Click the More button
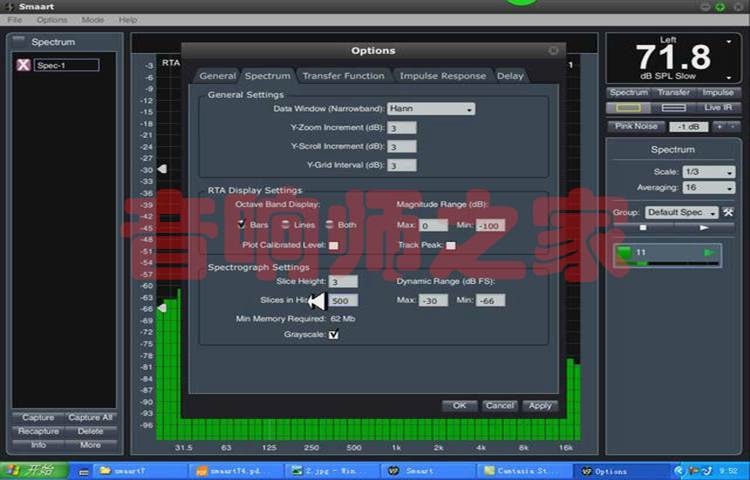Viewport: 750px width, 480px height. (90, 445)
